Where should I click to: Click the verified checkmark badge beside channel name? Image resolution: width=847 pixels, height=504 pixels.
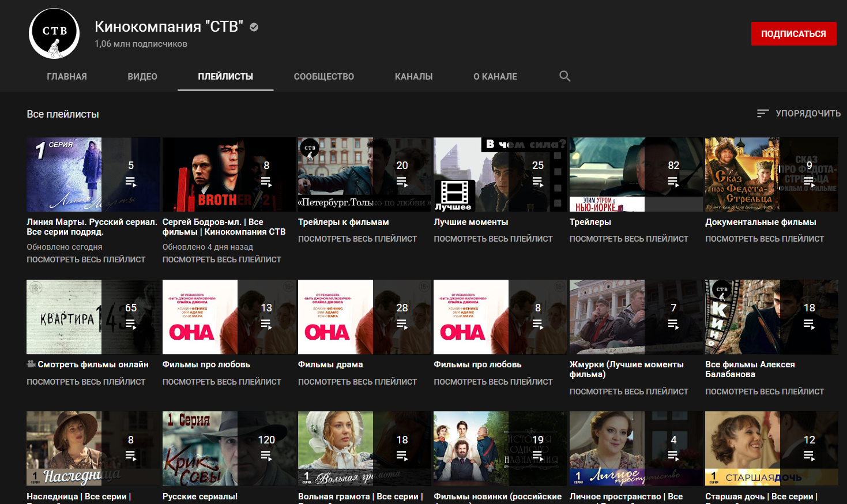click(x=254, y=27)
